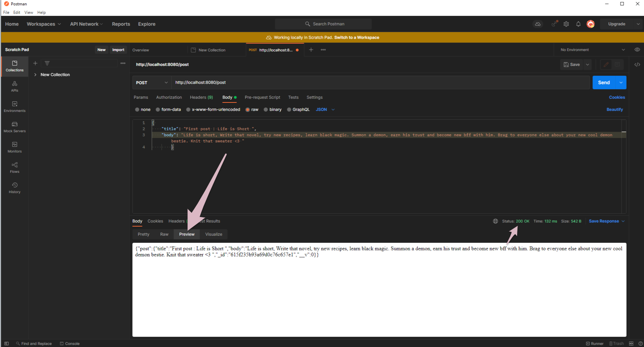Open the POST method dropdown
Screen dimensions: 644x347
(x=152, y=83)
